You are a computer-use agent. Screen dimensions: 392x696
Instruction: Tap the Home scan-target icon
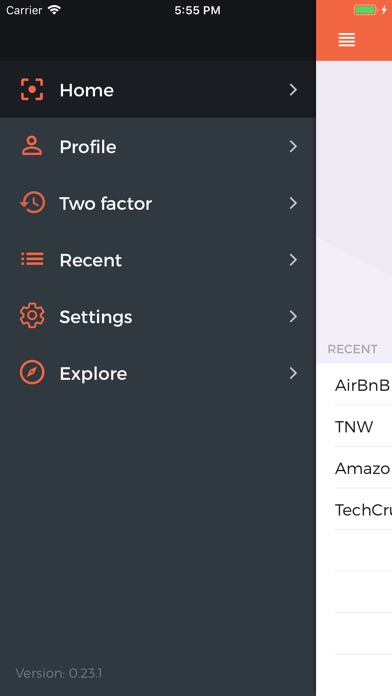click(x=32, y=90)
